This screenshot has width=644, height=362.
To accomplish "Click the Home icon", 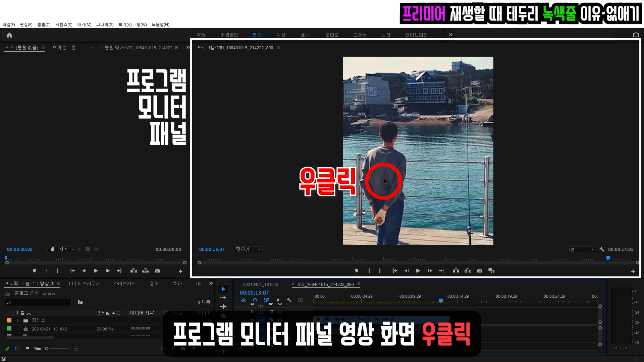I will (x=9, y=35).
